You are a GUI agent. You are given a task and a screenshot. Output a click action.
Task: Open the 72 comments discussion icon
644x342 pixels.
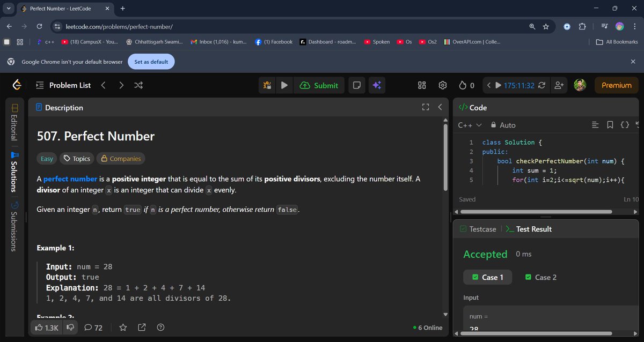point(93,328)
